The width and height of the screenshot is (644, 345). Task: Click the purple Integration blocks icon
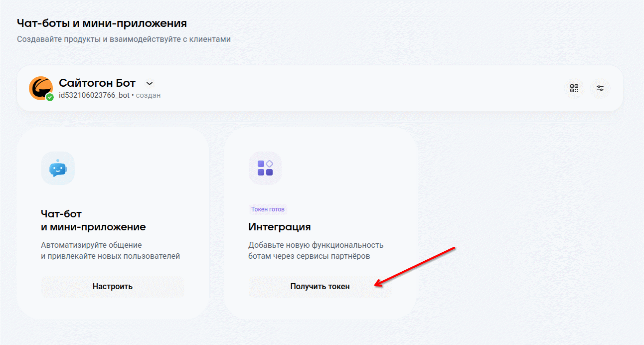[x=265, y=168]
